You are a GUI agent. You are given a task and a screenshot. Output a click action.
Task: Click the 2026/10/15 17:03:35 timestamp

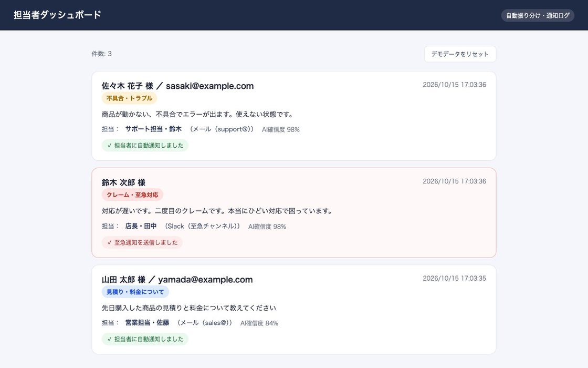454,279
